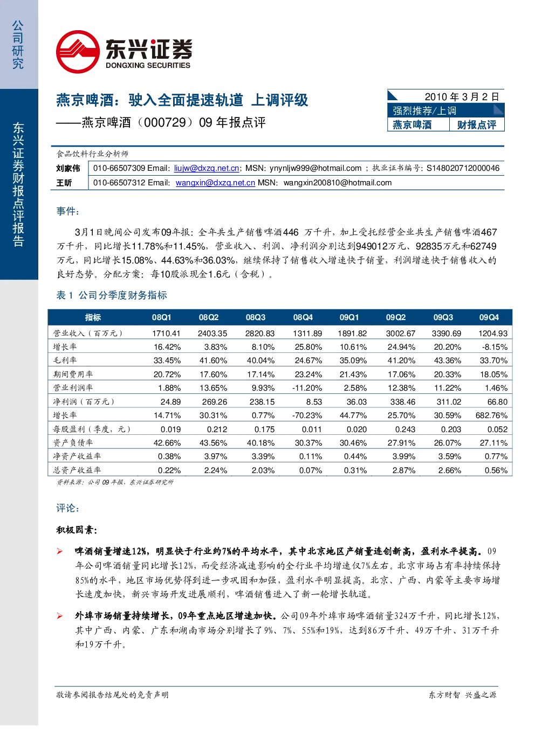
Task: Click the red arrow bullet beside 外埠市场销量持续增长
Action: click(x=60, y=616)
